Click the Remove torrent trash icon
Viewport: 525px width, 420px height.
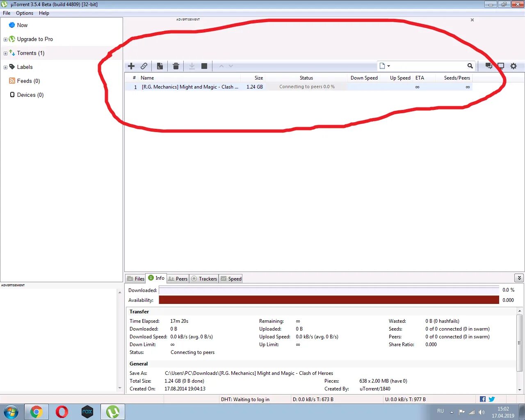[176, 66]
